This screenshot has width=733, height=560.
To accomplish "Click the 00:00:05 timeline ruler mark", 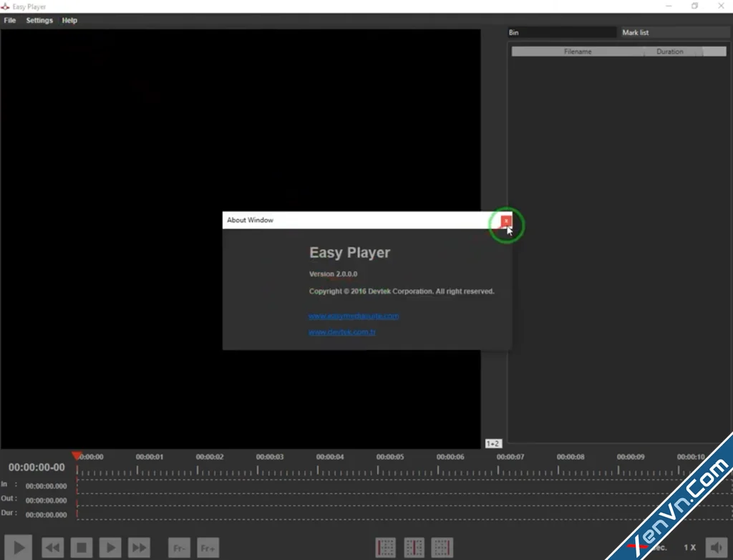I will (x=390, y=457).
